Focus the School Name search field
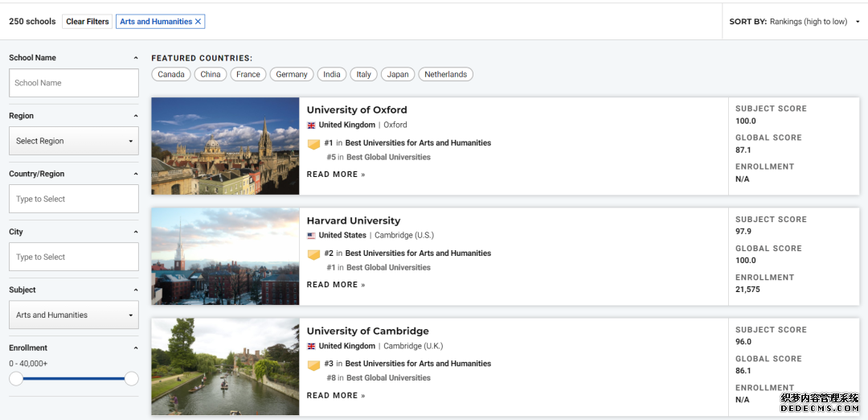The width and height of the screenshot is (868, 420). pyautogui.click(x=74, y=83)
